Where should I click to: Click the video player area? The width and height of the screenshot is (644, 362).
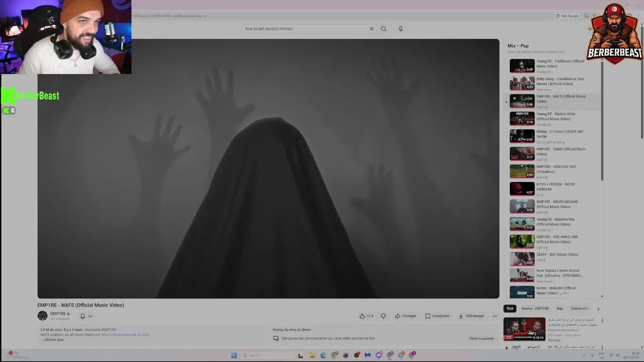268,169
